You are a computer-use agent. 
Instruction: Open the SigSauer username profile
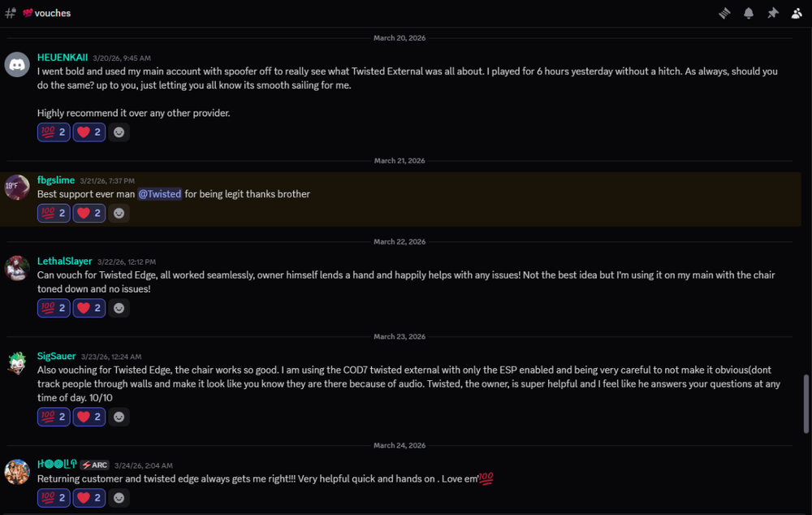click(54, 356)
